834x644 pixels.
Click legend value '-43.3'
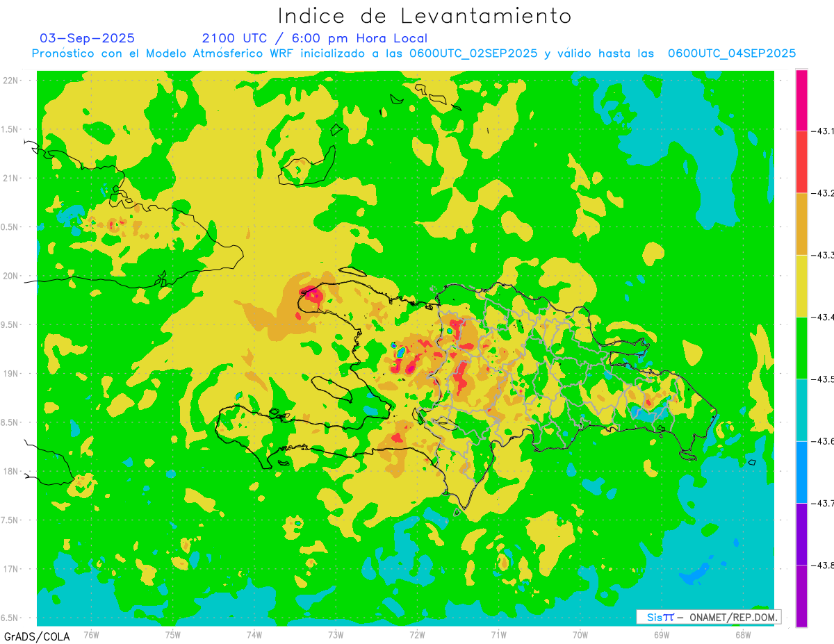tap(823, 255)
